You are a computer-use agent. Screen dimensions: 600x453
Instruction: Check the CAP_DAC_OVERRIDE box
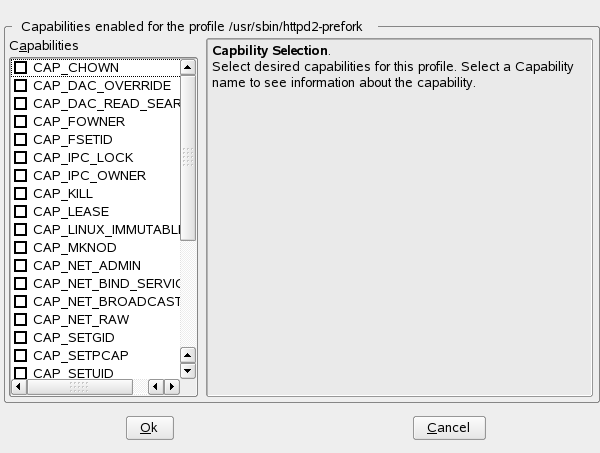[20, 85]
